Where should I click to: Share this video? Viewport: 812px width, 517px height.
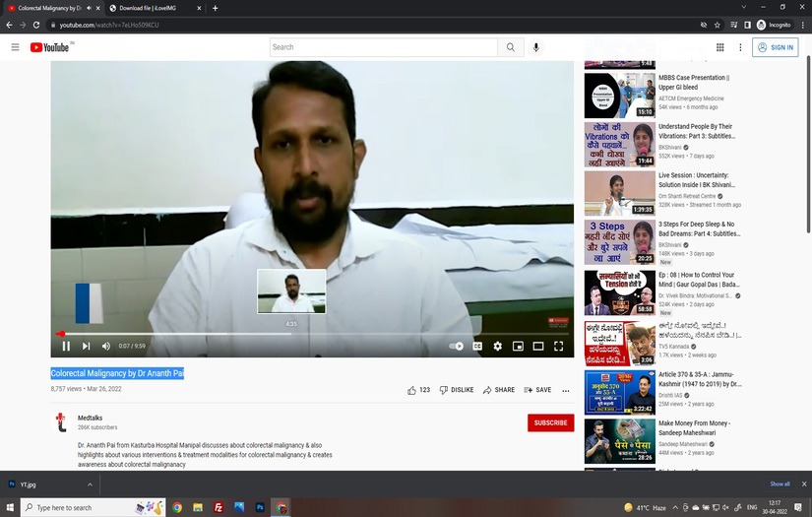498,390
